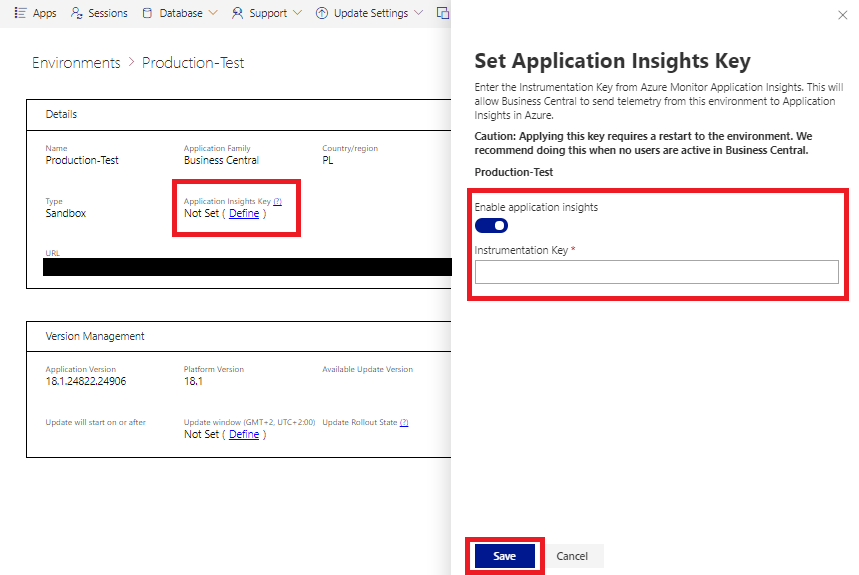Save the Application Insights key
The height and width of the screenshot is (575, 859).
[505, 556]
